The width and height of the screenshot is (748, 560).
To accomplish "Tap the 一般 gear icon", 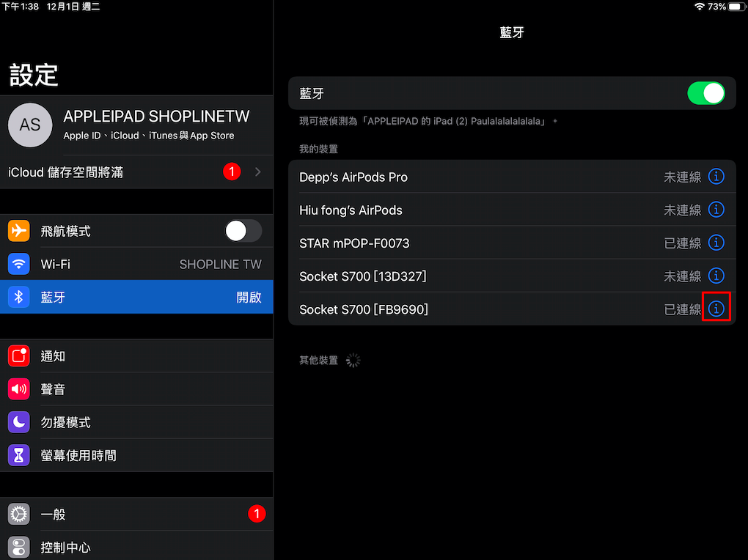I will coord(18,515).
